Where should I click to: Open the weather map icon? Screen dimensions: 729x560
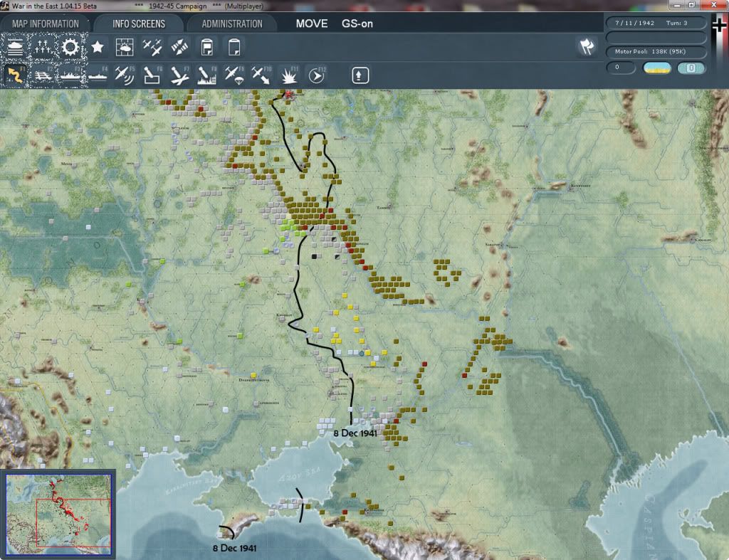125,47
